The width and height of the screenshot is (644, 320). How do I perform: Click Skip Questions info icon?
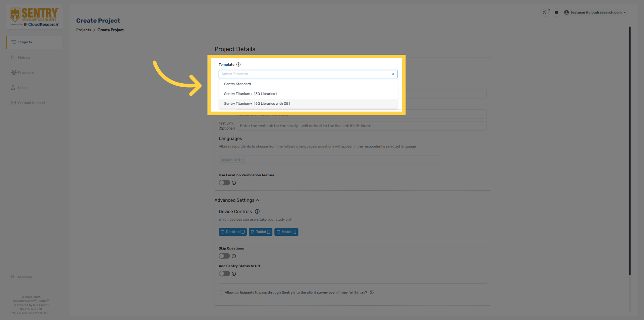(234, 256)
